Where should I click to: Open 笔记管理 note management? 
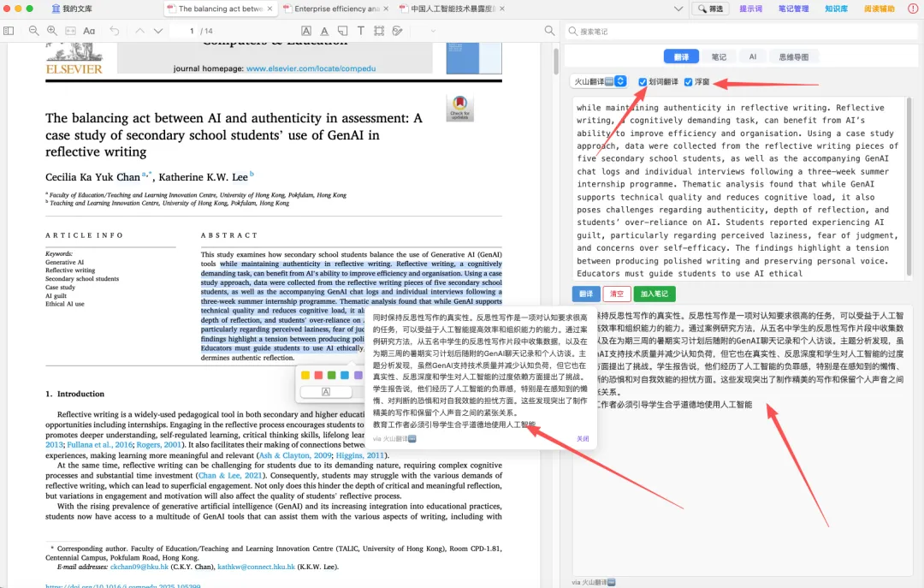793,9
